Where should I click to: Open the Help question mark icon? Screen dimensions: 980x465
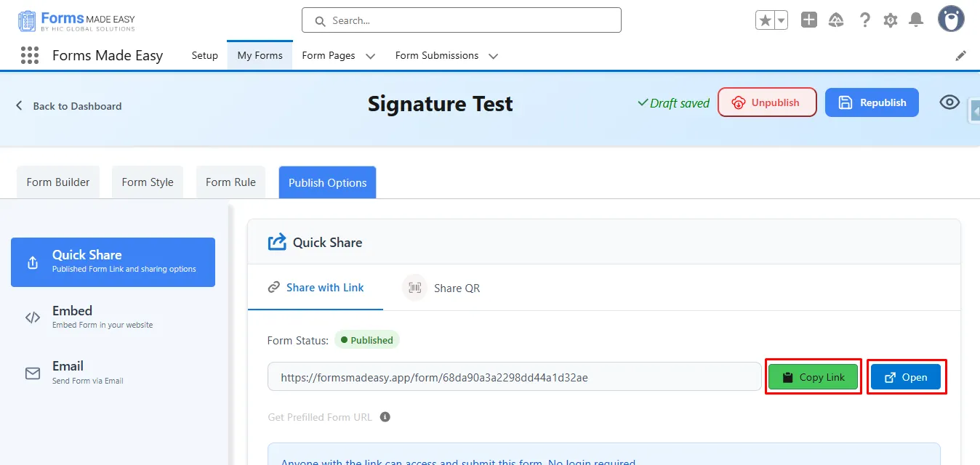click(864, 20)
